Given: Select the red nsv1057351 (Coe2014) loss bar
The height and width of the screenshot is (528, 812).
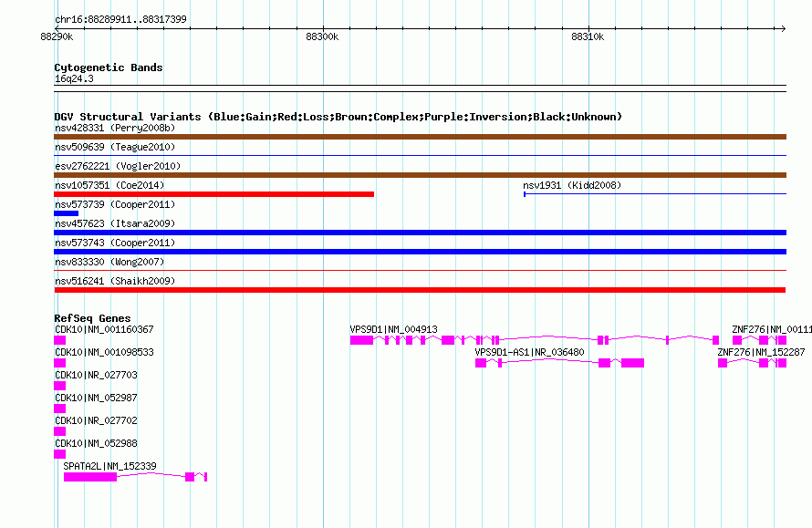Looking at the screenshot, I should pyautogui.click(x=213, y=194).
